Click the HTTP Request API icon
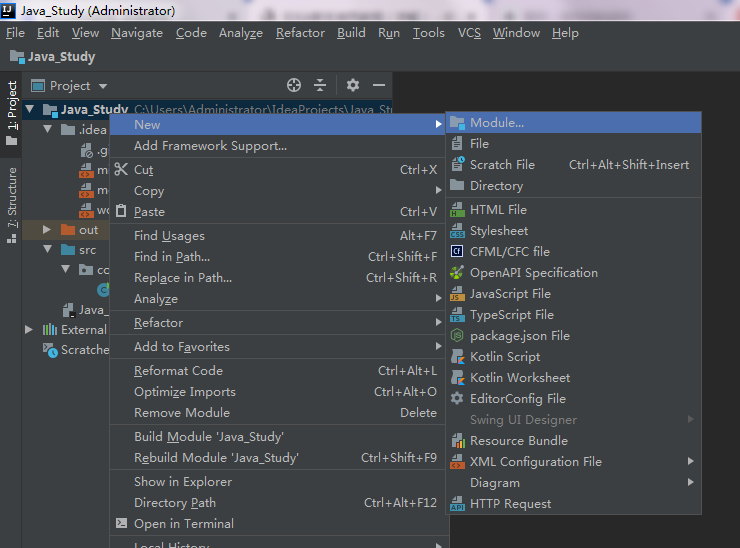Screen dimensions: 740x548 (457, 504)
